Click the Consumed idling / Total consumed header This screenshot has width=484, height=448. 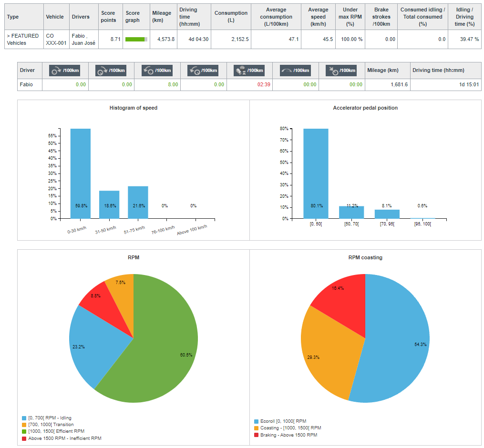[423, 17]
